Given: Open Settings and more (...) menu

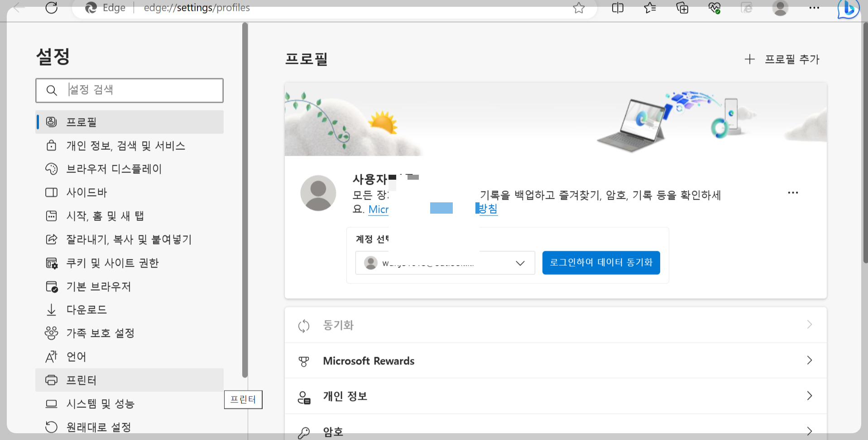Looking at the screenshot, I should [x=814, y=8].
